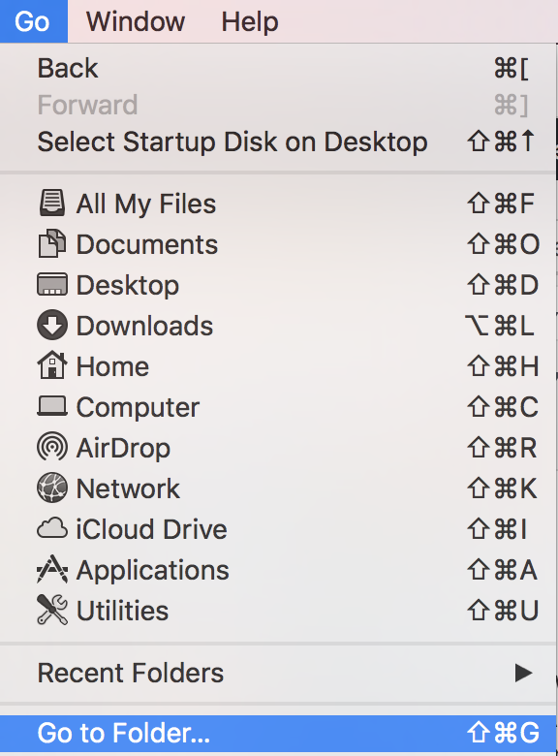558x756 pixels.
Task: Click the Computer laptop icon
Action: click(52, 406)
